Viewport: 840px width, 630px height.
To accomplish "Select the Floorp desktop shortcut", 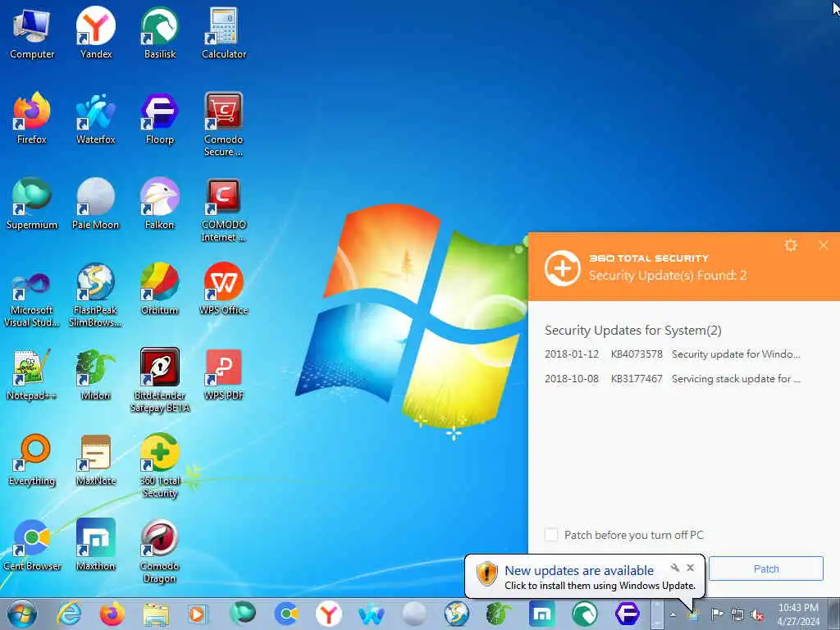I will 160,118.
